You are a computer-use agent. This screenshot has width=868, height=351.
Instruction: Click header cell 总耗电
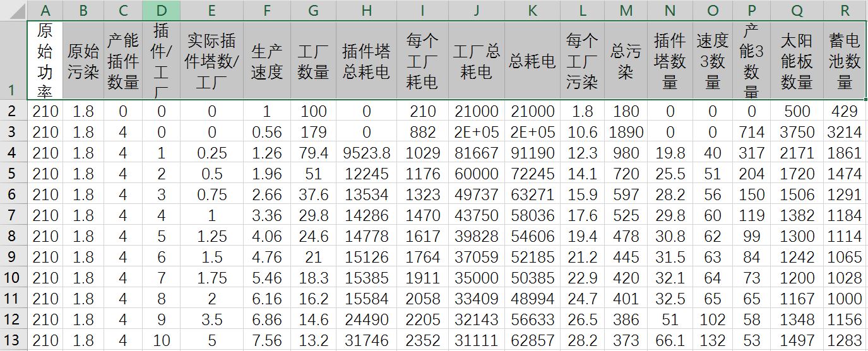pos(532,60)
